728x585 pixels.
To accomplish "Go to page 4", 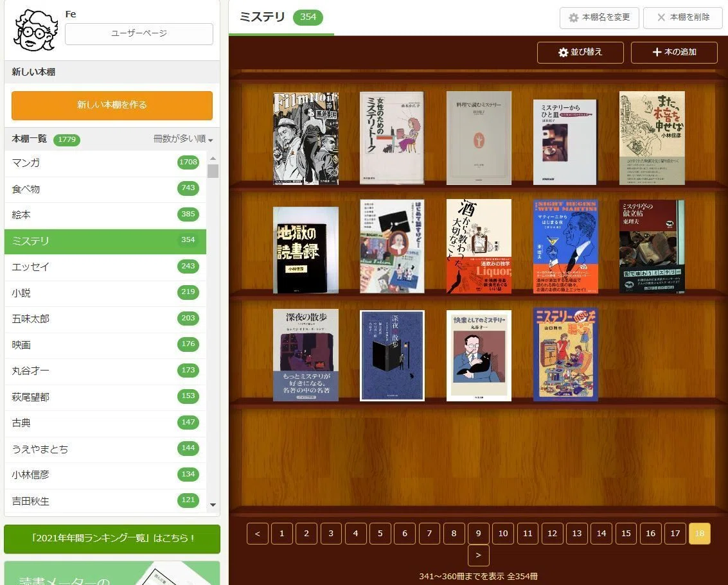I will pos(355,534).
